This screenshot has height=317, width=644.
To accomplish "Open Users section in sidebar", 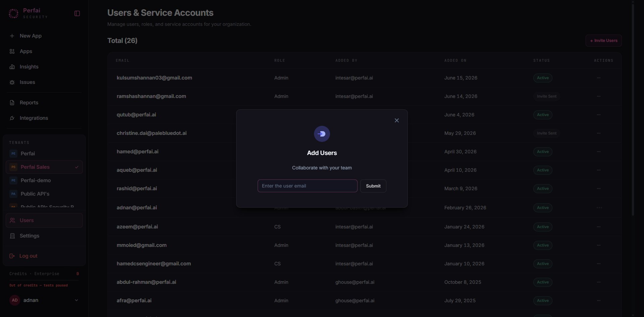I will [x=44, y=220].
